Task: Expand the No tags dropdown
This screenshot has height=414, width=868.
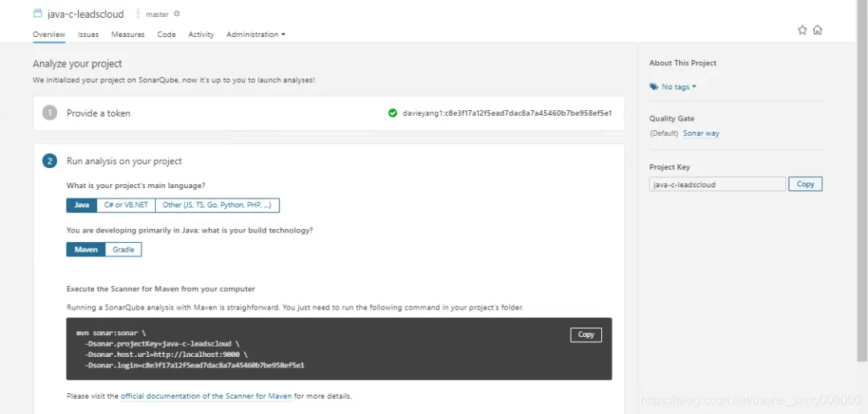Action: (x=679, y=87)
